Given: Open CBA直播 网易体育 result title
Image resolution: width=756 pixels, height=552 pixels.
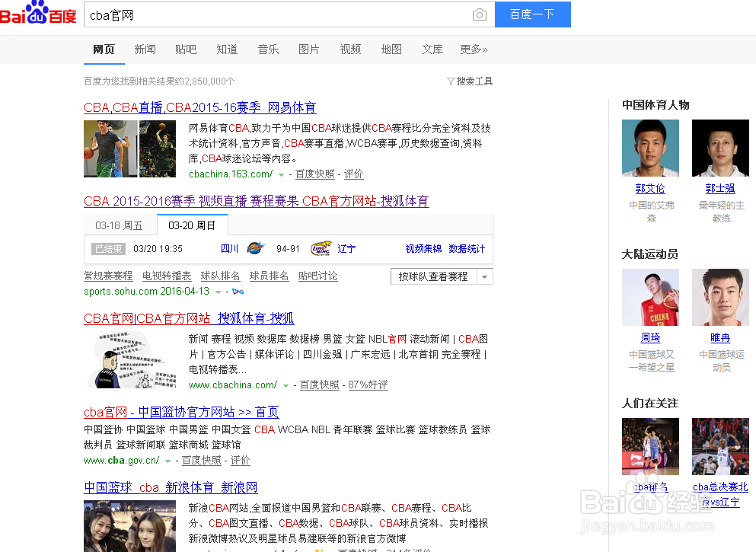Looking at the screenshot, I should (x=200, y=107).
